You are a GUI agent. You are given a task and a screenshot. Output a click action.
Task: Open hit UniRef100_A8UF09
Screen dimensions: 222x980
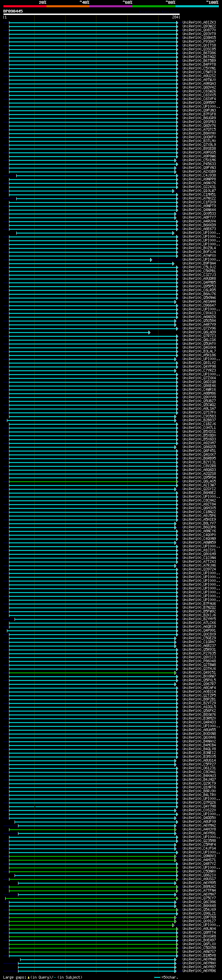[199, 822]
